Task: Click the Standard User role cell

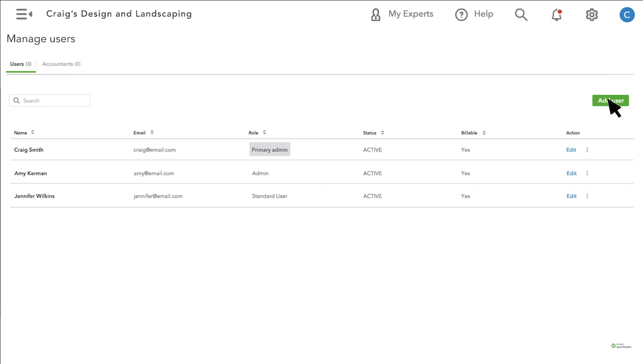Action: [x=270, y=196]
